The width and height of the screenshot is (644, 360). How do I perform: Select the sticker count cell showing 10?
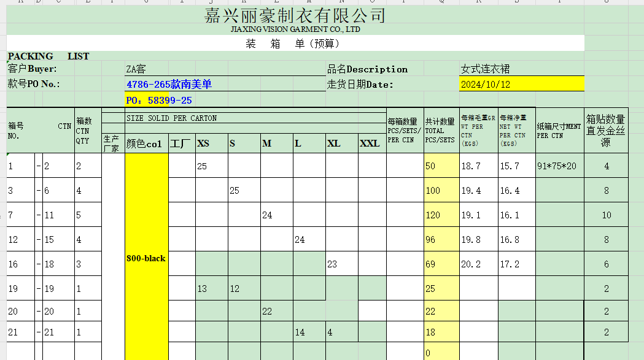[x=606, y=215]
